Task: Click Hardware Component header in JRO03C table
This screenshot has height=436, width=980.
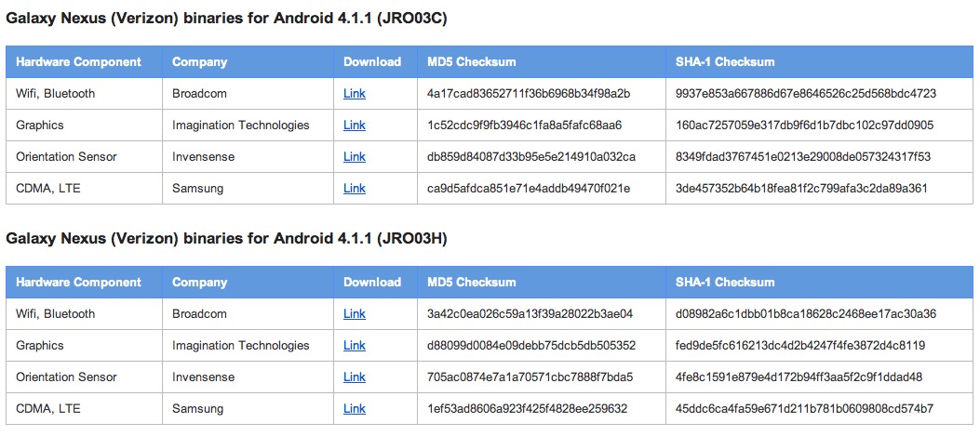Action: tap(79, 62)
